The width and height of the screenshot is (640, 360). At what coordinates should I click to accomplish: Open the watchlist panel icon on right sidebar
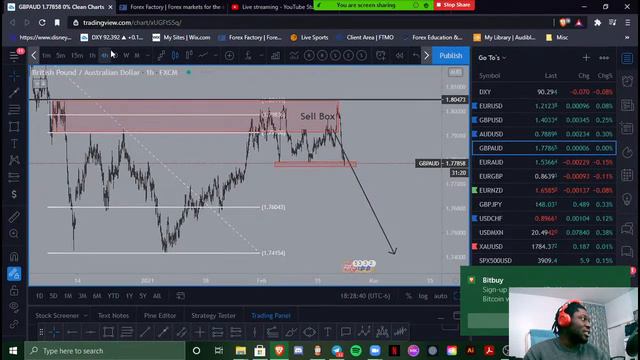[x=627, y=58]
